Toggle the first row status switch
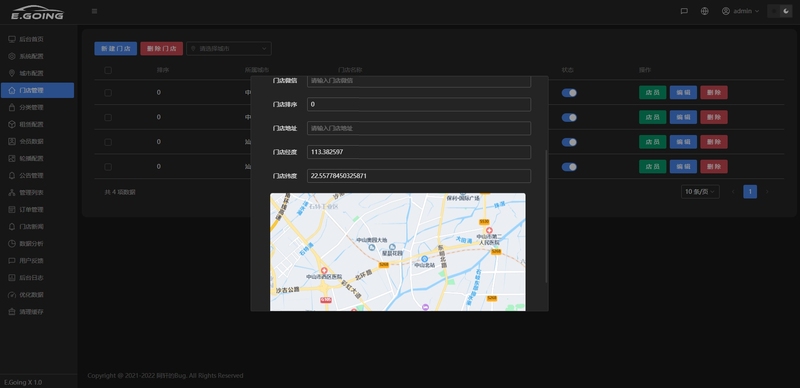Screen dimensions: 800x388 point(569,93)
